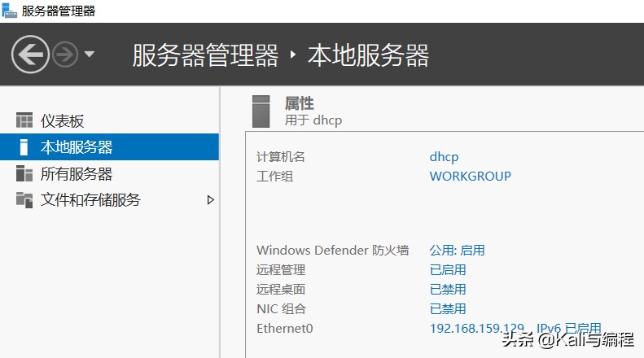Screen dimensions: 644x358
Task: Click the 属性 section heading
Action: pyautogui.click(x=300, y=103)
